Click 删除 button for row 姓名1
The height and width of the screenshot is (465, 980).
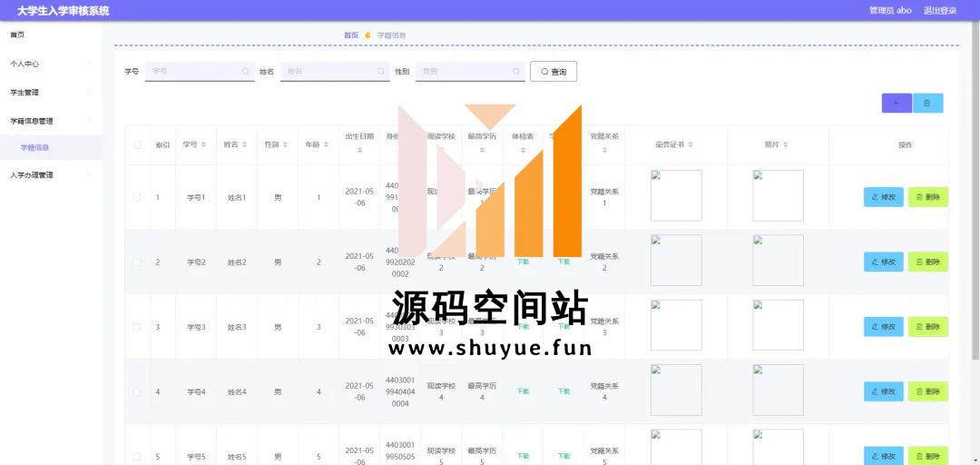[x=927, y=197]
